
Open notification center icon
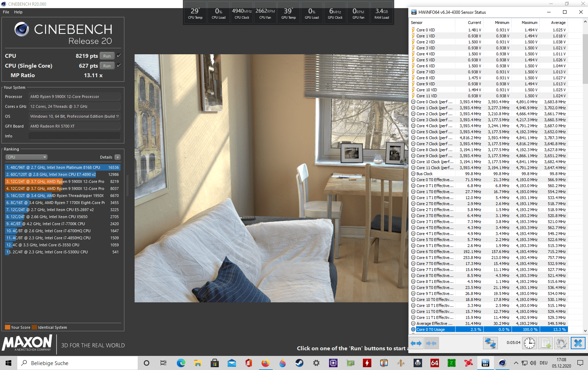(x=580, y=363)
